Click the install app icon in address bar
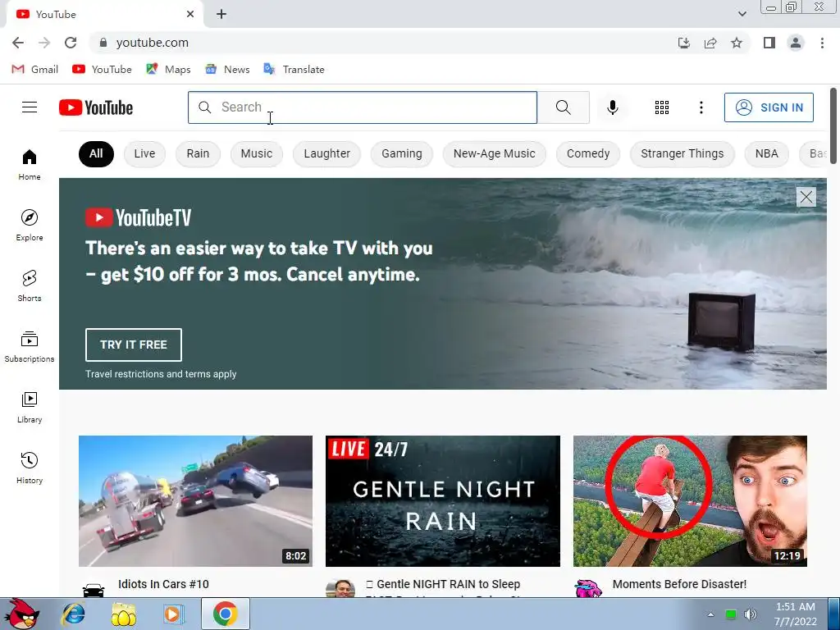The image size is (840, 630). 684,43
